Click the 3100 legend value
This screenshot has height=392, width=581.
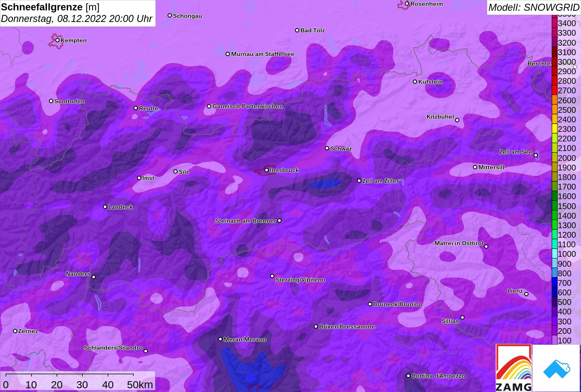567,52
